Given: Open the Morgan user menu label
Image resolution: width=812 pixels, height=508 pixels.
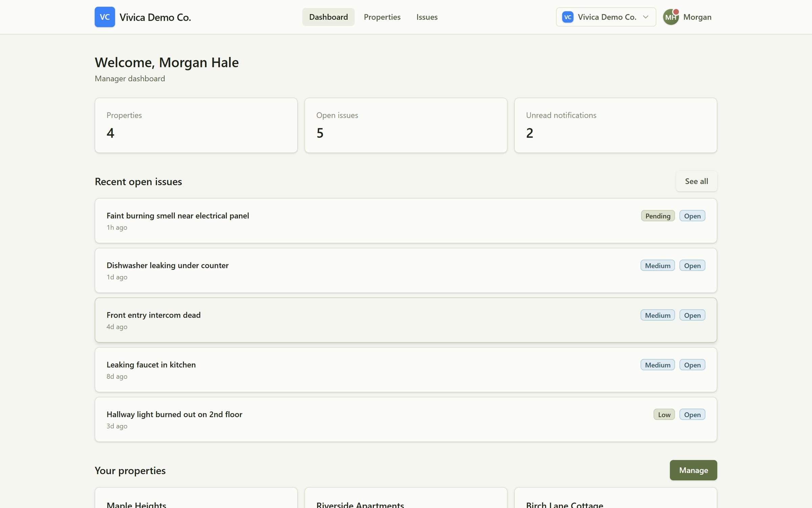Looking at the screenshot, I should 697,17.
